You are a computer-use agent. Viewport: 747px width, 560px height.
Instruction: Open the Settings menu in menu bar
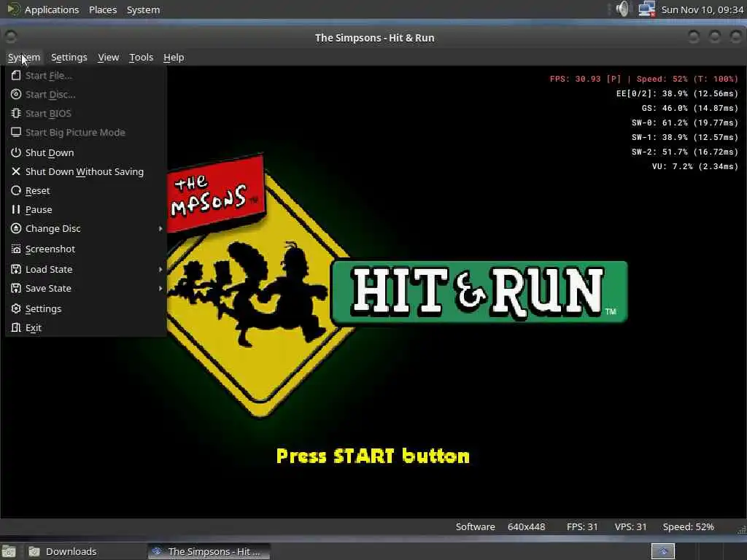tap(69, 57)
